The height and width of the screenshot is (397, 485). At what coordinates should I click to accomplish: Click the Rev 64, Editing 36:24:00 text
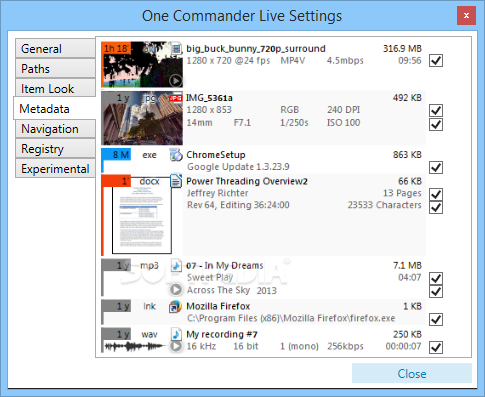[238, 205]
